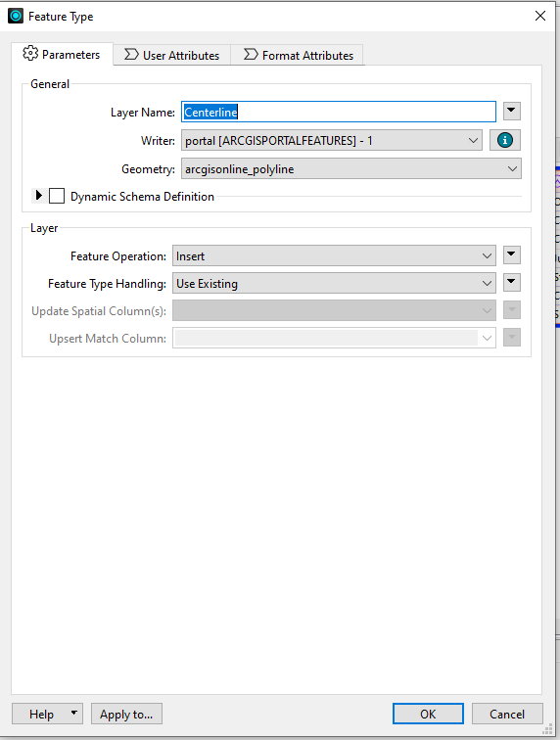Open the Writer dropdown list
Screen dimensions: 560x740
[332, 141]
